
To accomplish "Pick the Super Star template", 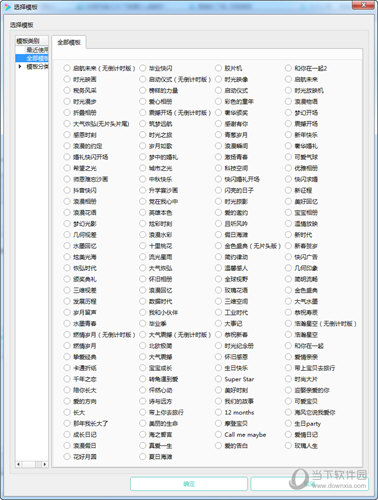I will 218,379.
